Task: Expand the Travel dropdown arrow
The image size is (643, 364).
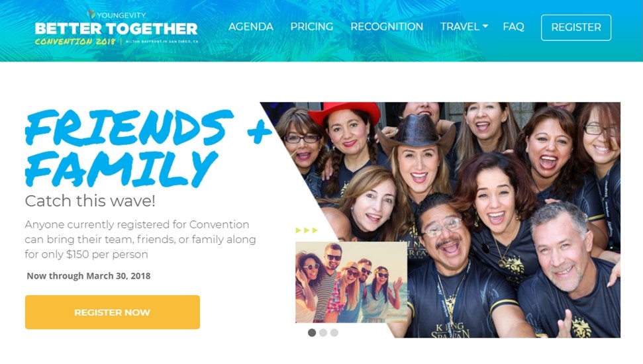Action: (485, 26)
